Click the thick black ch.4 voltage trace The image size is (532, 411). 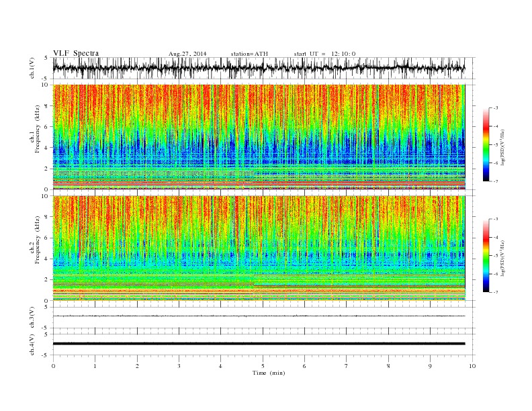click(x=259, y=344)
